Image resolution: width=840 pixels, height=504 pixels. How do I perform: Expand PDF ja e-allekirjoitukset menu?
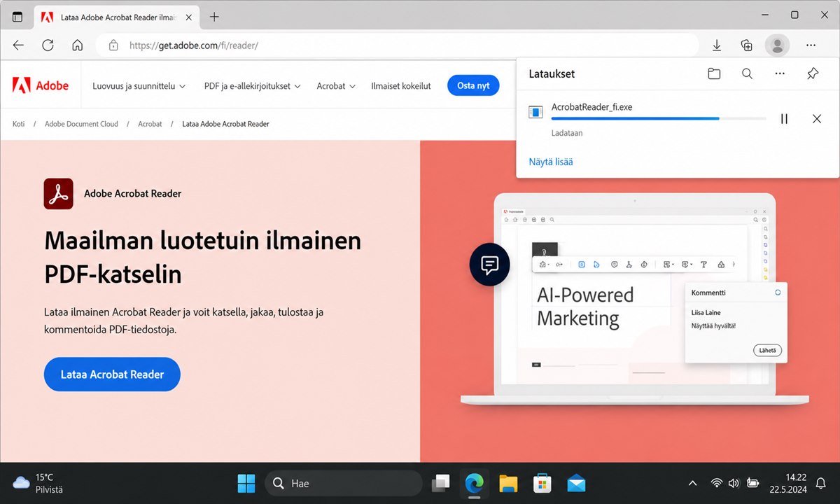point(253,86)
